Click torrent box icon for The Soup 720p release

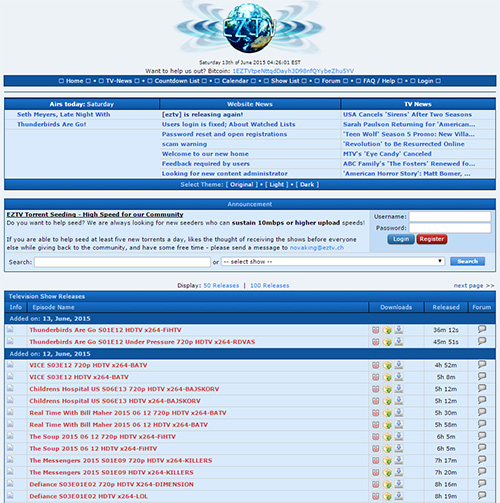[x=387, y=437]
